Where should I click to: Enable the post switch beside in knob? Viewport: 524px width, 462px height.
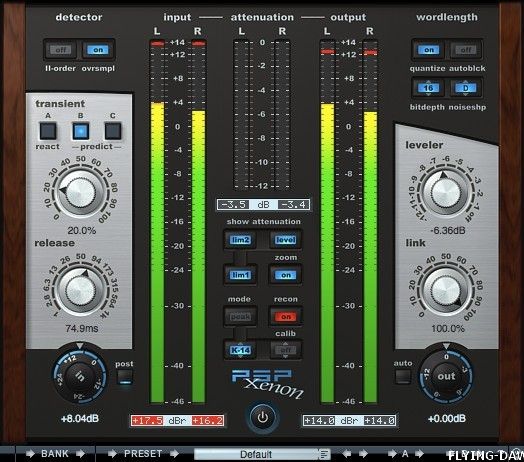125,377
